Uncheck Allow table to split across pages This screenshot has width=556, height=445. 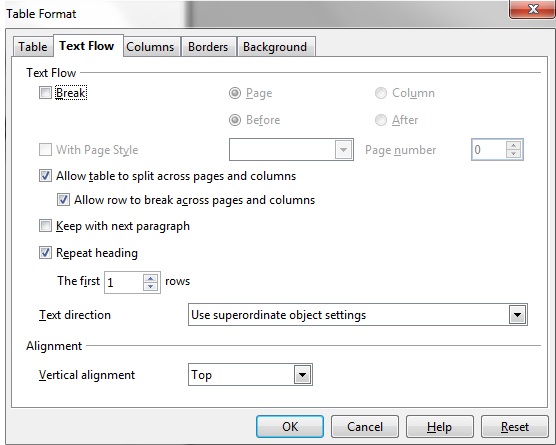45,176
